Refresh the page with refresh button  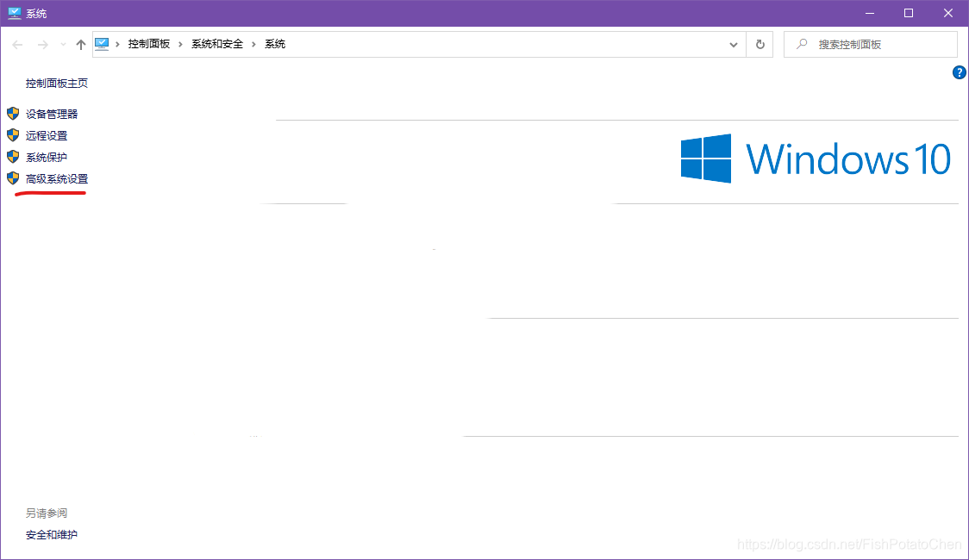coord(760,45)
